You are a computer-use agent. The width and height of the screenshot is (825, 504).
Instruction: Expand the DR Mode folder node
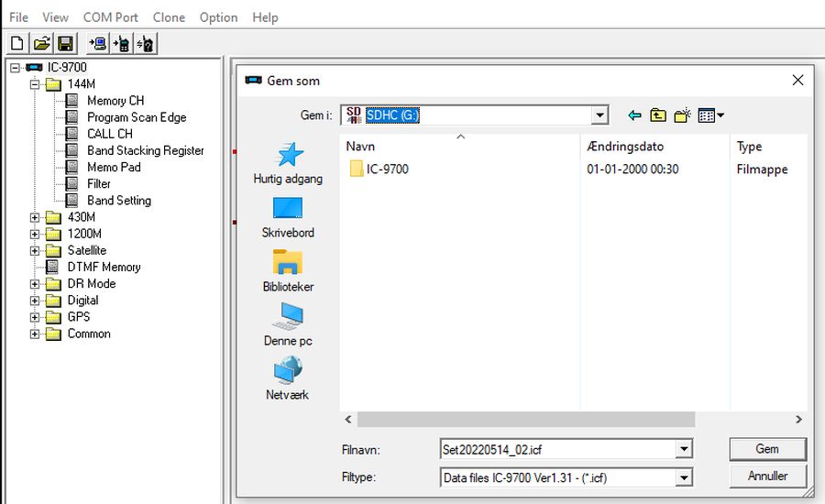click(35, 284)
